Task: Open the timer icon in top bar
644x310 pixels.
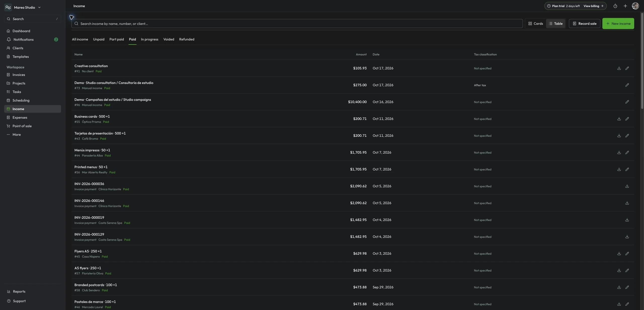Action: pos(615,6)
